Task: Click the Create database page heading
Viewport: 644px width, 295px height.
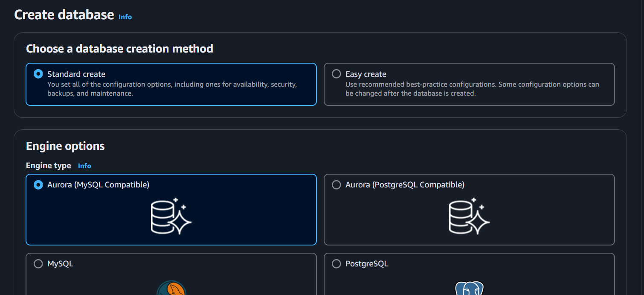Action: [64, 15]
